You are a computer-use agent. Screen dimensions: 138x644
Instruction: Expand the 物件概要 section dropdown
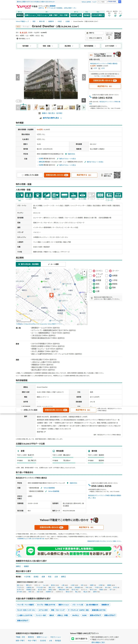click(x=27, y=46)
